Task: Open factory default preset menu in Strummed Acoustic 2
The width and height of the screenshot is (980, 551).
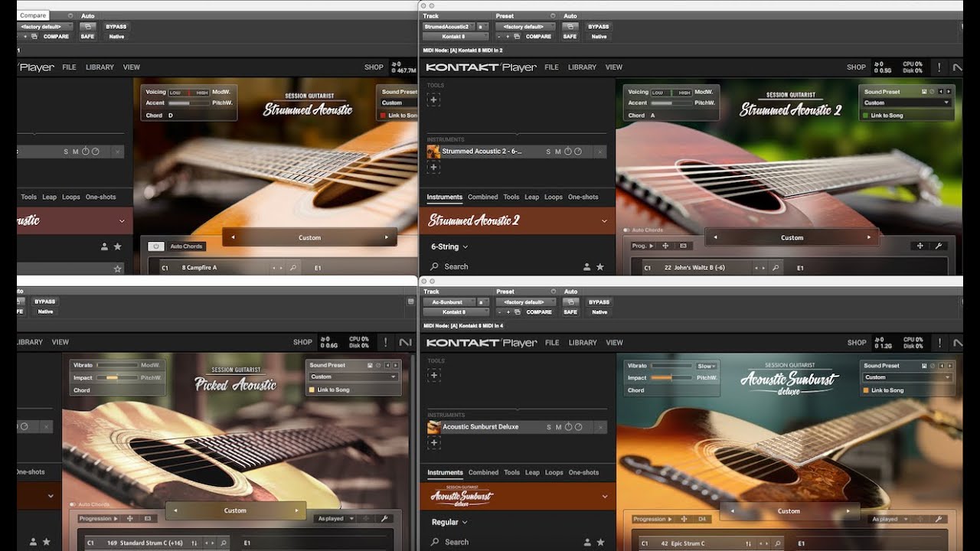Action: pyautogui.click(x=525, y=27)
